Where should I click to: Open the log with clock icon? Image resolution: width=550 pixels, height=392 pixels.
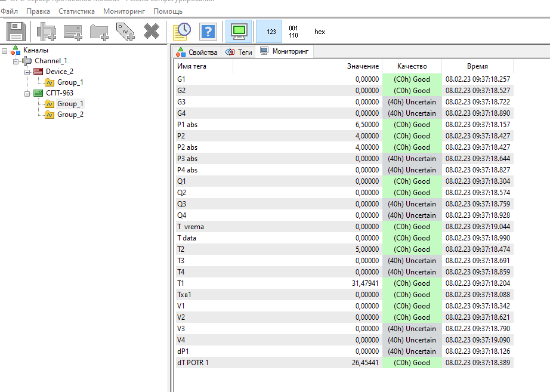[x=181, y=31]
